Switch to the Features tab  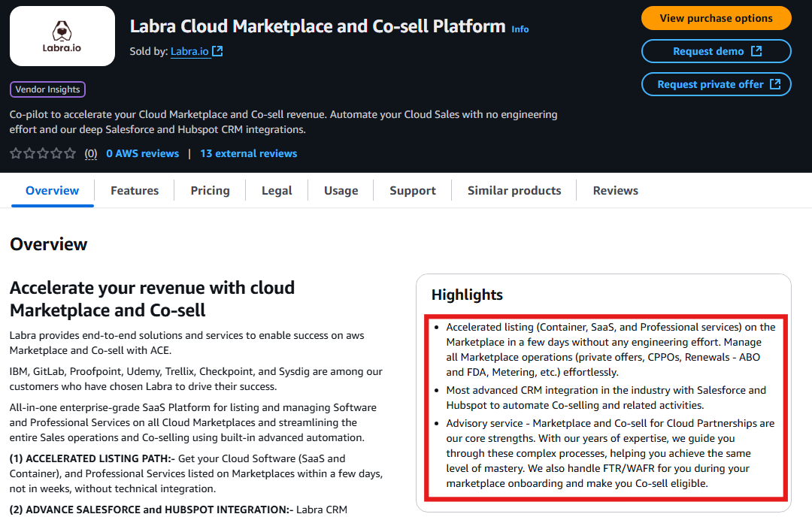coord(135,190)
